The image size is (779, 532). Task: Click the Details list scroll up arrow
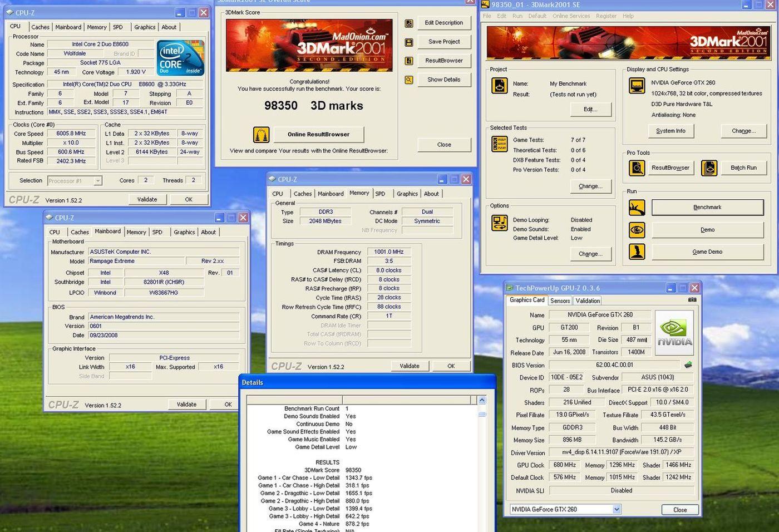tap(482, 400)
